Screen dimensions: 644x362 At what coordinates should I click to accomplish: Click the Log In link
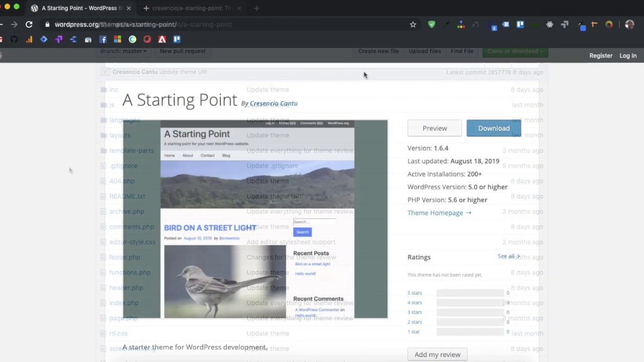point(628,56)
